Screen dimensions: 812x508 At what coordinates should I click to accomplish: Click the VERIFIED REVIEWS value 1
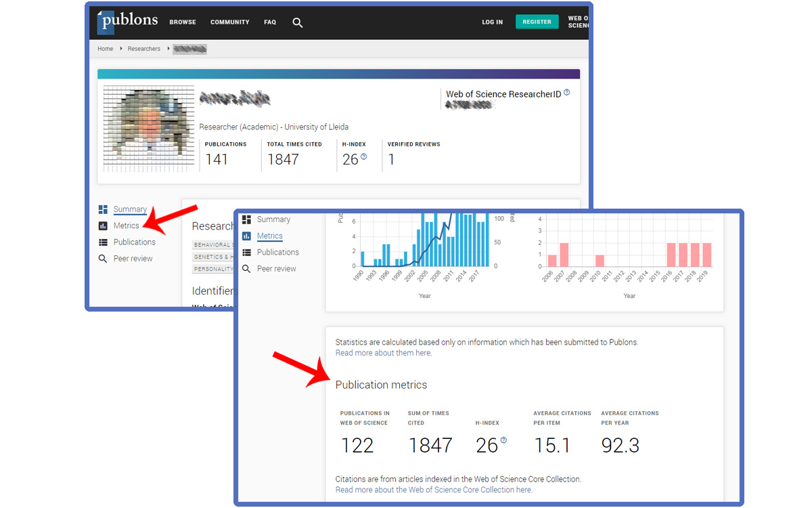391,159
